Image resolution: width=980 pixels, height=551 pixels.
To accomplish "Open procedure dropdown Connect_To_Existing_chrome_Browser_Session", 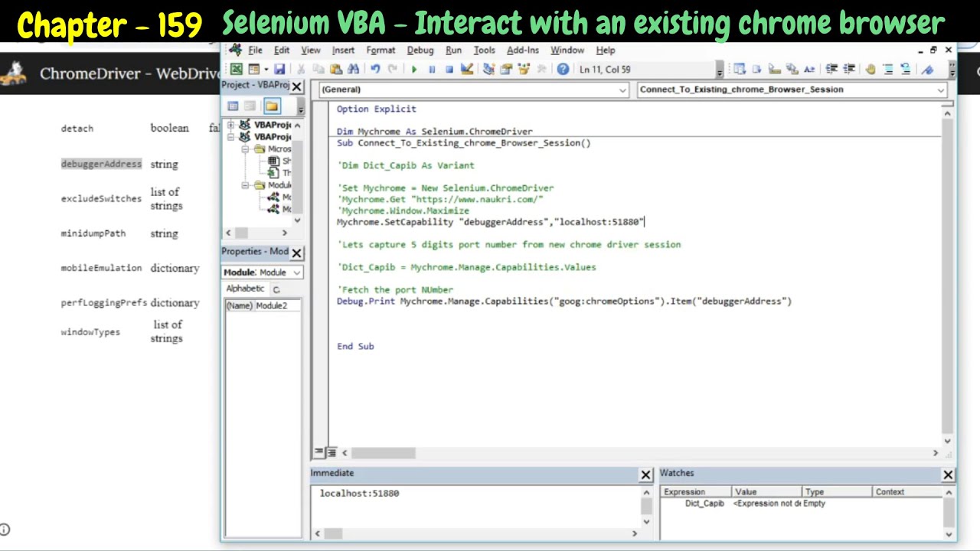I will click(941, 90).
